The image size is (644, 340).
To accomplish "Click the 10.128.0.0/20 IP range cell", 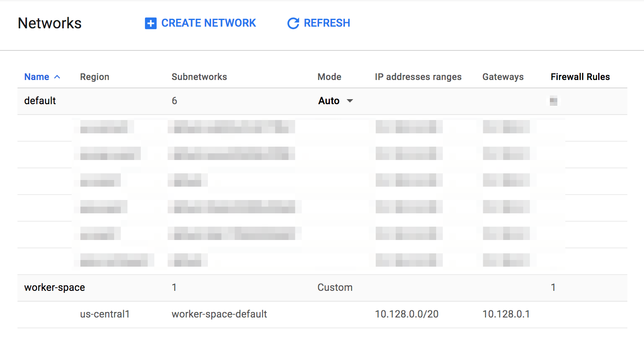I will [x=407, y=314].
